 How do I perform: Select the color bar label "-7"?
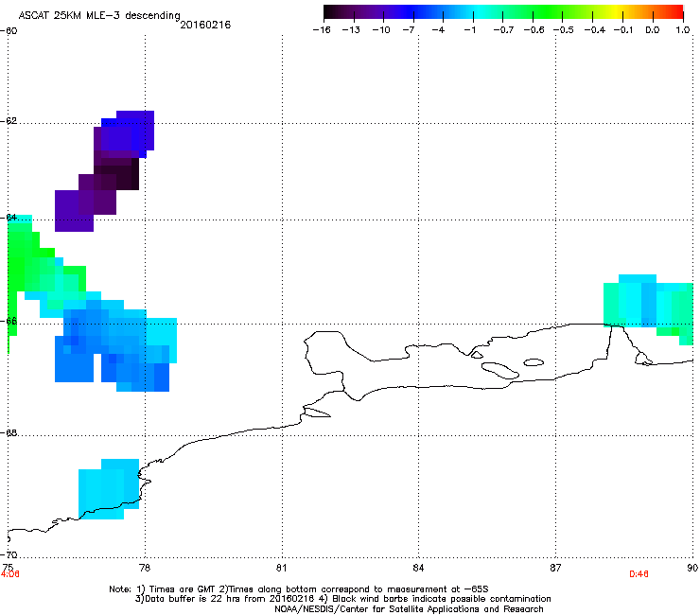(x=409, y=30)
